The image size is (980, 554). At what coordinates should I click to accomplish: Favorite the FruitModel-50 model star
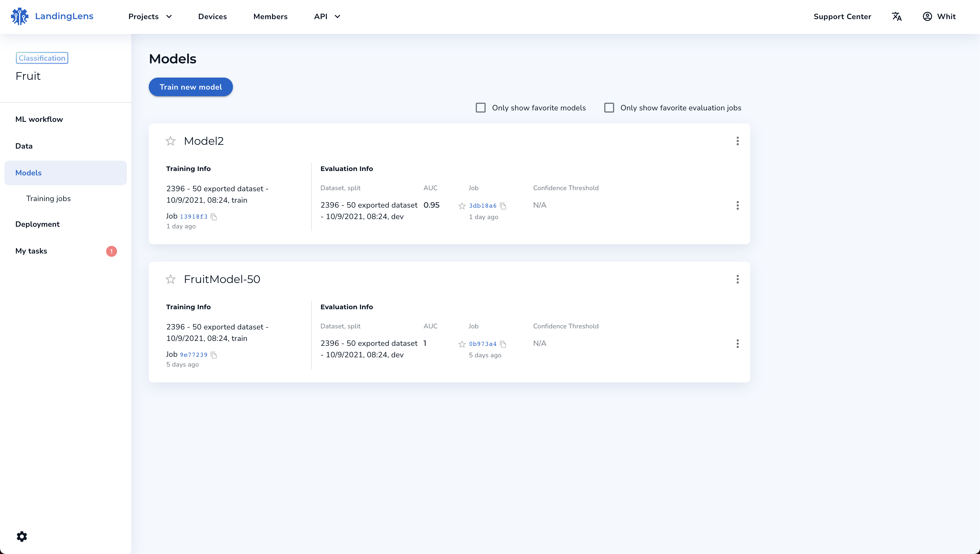(x=171, y=279)
